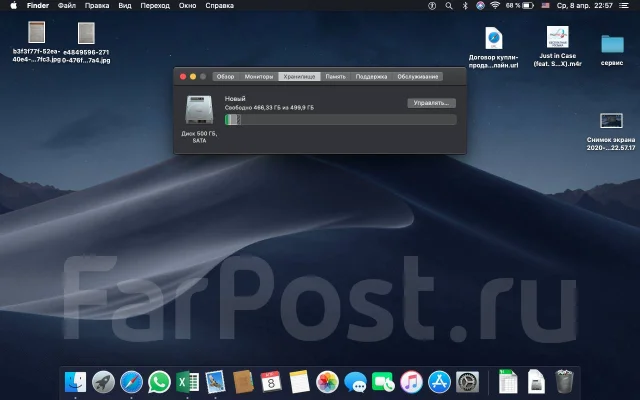
Task: Open FaceTime in the Dock
Action: point(383,382)
